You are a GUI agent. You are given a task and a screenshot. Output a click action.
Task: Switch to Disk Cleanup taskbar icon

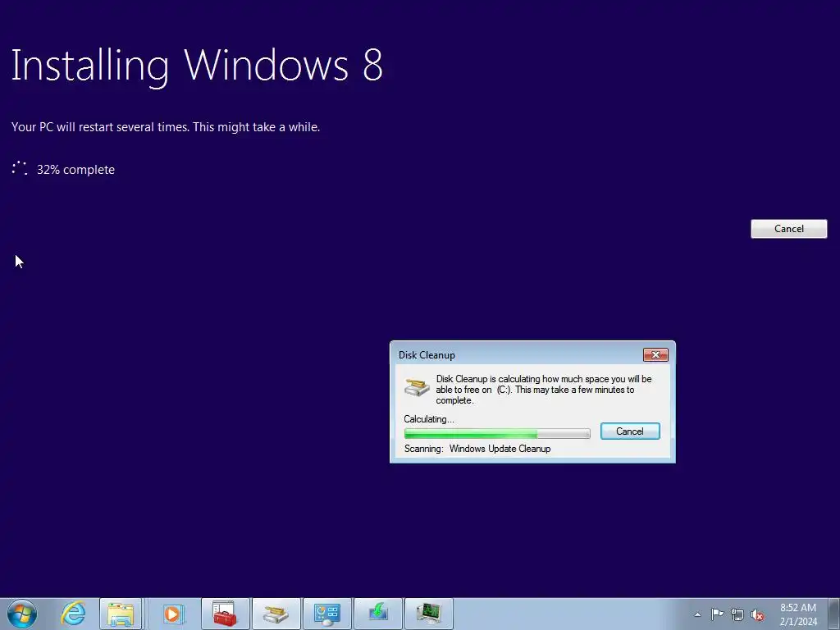pyautogui.click(x=276, y=614)
